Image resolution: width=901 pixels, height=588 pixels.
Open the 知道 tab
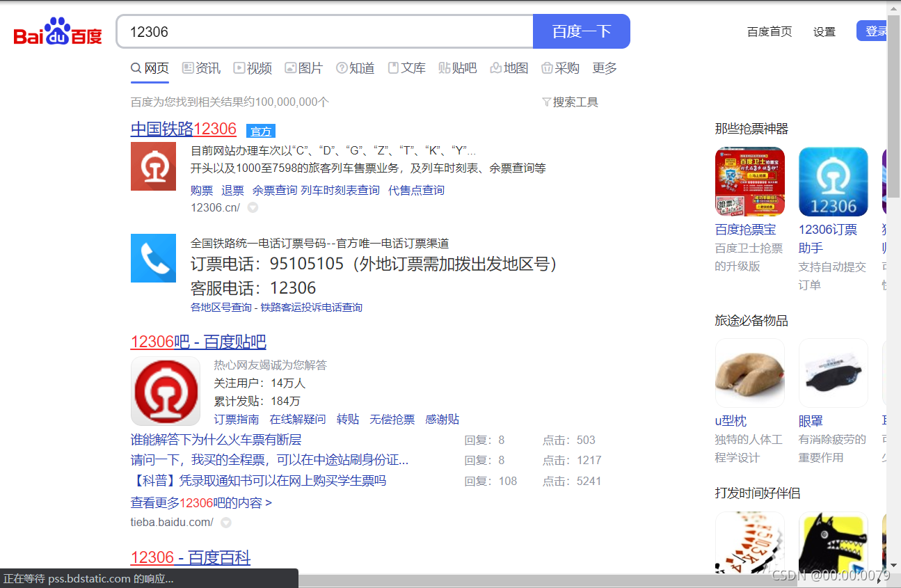[356, 68]
